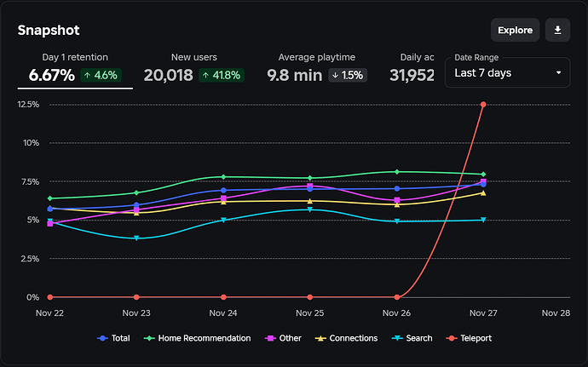Viewport: 588px width, 367px height.
Task: Toggle Search series in legend
Action: (412, 338)
